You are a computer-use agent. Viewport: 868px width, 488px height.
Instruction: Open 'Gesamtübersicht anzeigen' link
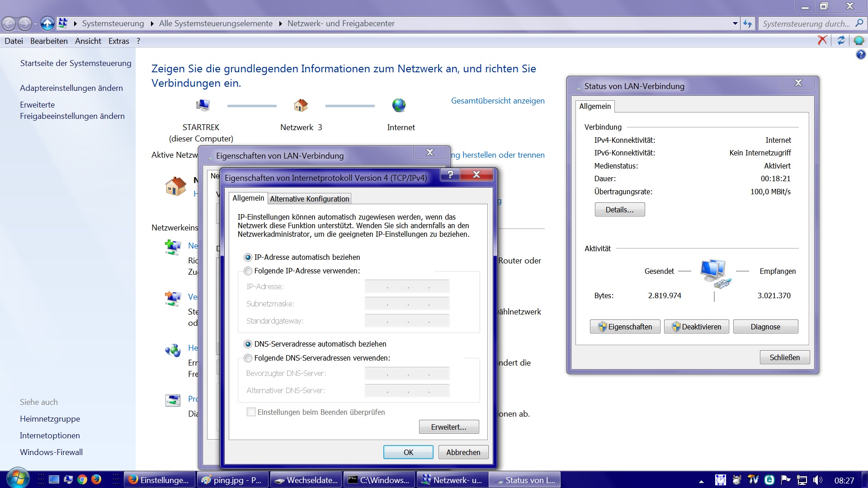click(497, 101)
